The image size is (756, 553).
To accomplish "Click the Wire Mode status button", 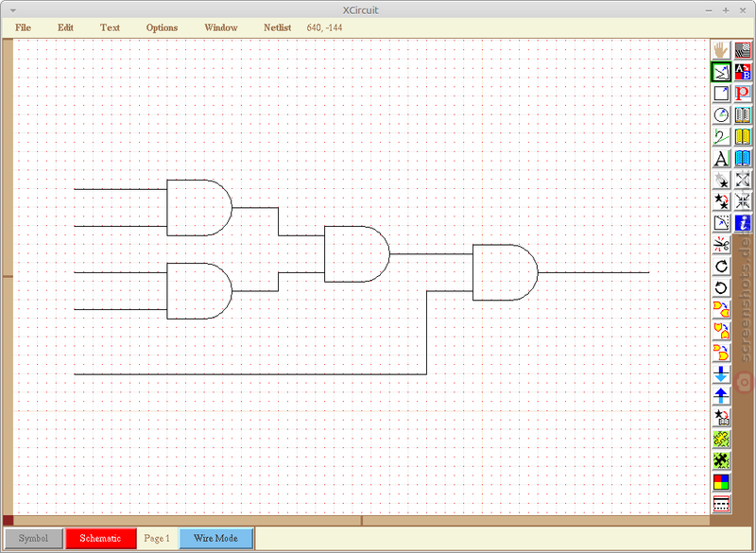I will (x=216, y=539).
